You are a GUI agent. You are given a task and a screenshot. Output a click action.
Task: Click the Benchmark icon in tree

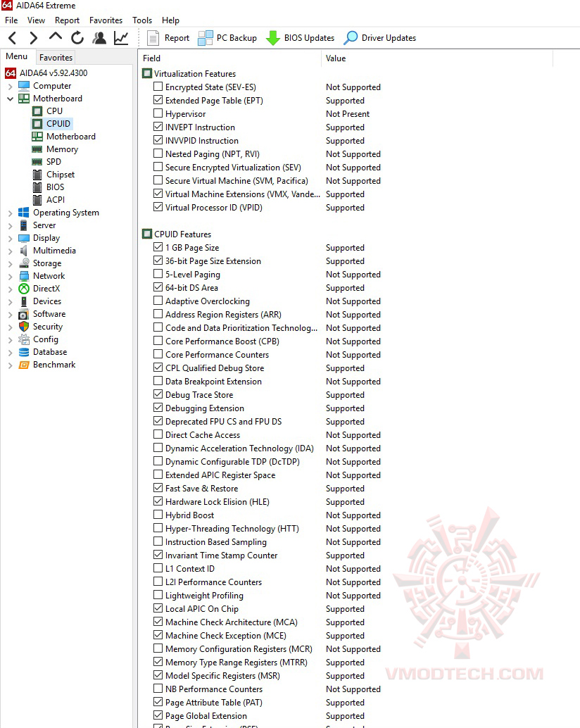tap(24, 365)
